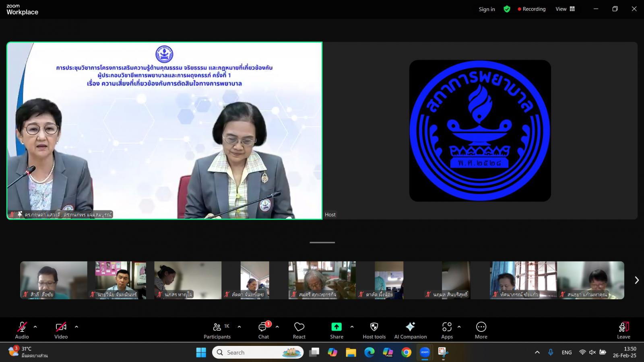
Task: Expand audio options arrow next to Audio
Action: point(35,327)
